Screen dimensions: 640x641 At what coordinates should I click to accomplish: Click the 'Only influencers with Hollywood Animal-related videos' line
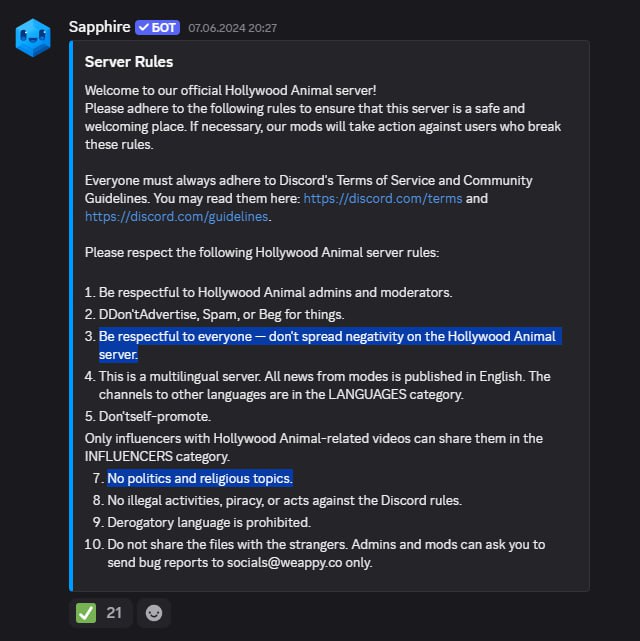[x=313, y=438]
